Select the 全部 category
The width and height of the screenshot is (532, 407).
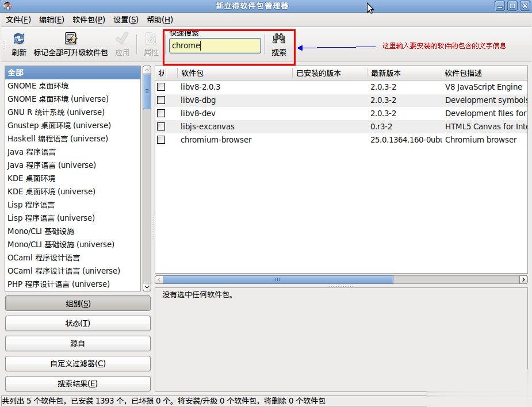tap(72, 72)
